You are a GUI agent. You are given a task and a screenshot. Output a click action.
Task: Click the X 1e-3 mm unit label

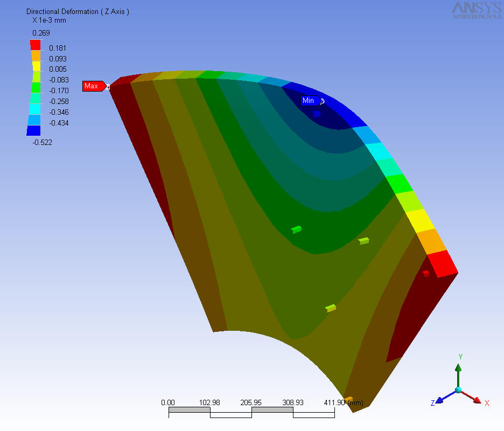pos(49,20)
